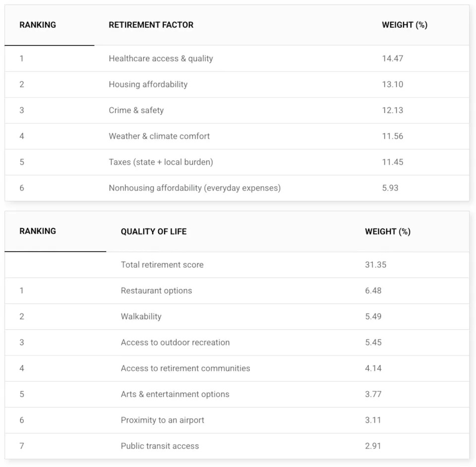Select the Public transit access row
476x467 pixels.
tap(160, 446)
